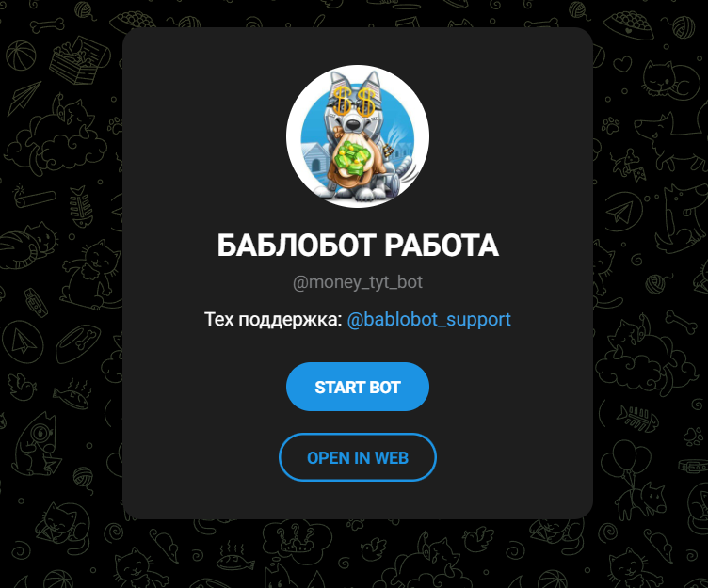Click the dollar-sign glasses in the avatar
This screenshot has width=708, height=588.
click(354, 101)
